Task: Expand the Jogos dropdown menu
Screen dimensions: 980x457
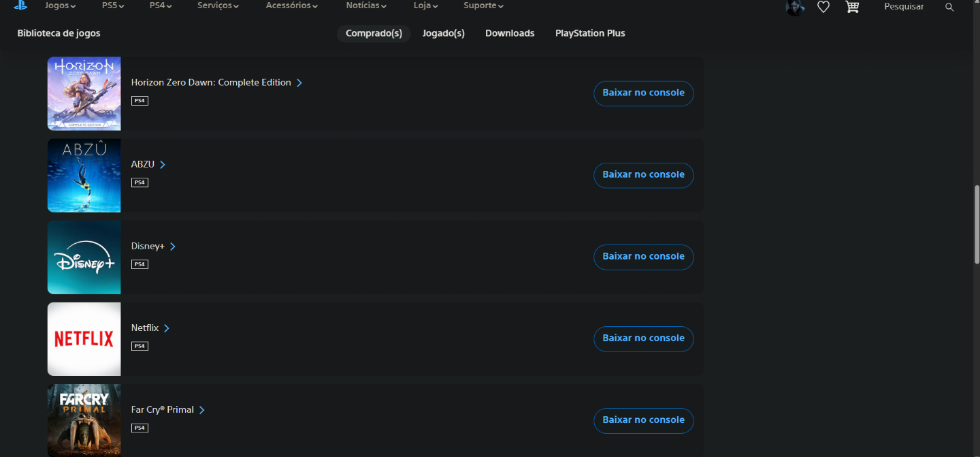Action: point(60,5)
